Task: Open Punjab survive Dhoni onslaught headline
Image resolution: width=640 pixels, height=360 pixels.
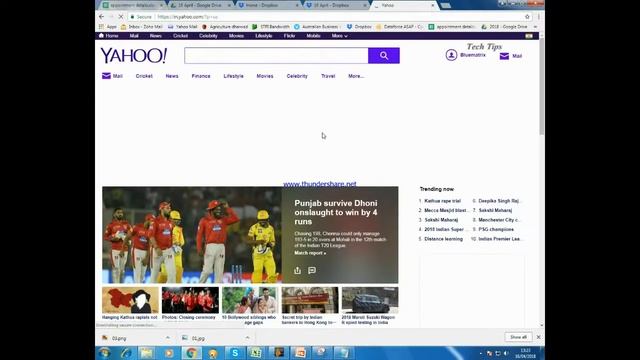Action: [336, 212]
